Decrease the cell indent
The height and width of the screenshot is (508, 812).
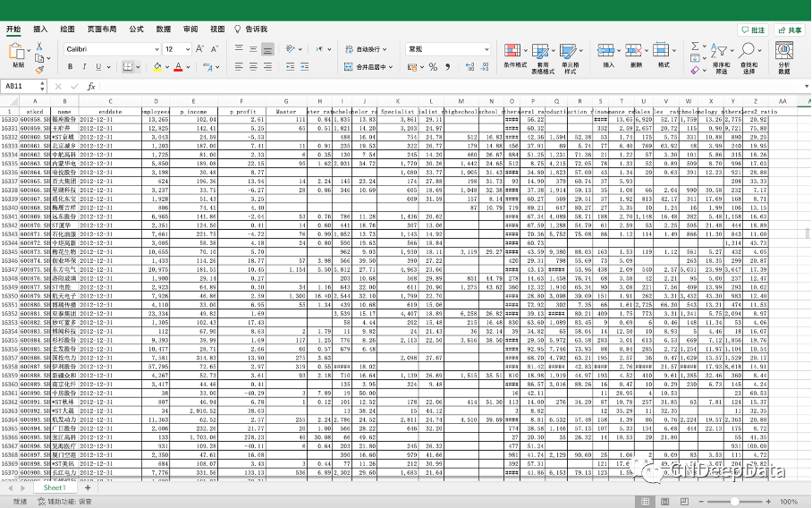[x=290, y=66]
